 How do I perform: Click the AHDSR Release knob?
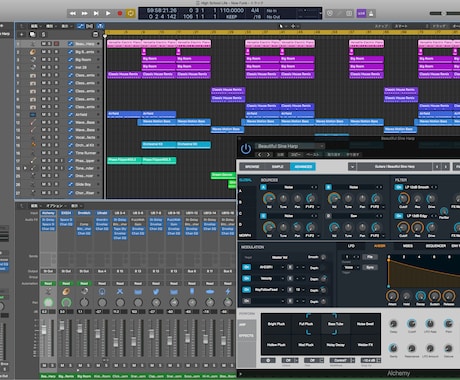coord(449,296)
